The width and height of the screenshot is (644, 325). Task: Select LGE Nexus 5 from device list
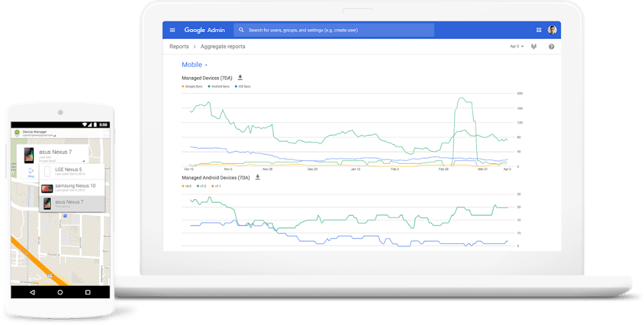point(72,171)
